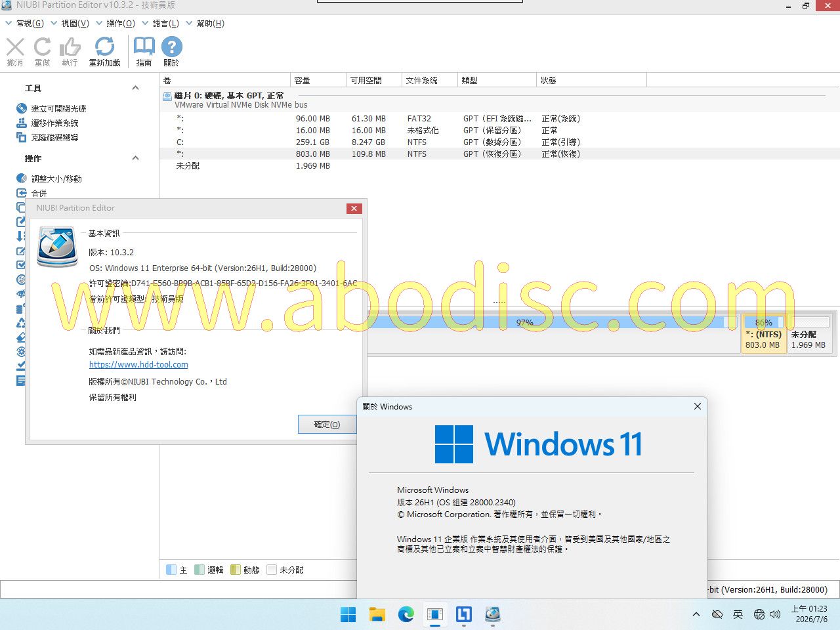
Task: Click the 容量 column header
Action: click(318, 80)
